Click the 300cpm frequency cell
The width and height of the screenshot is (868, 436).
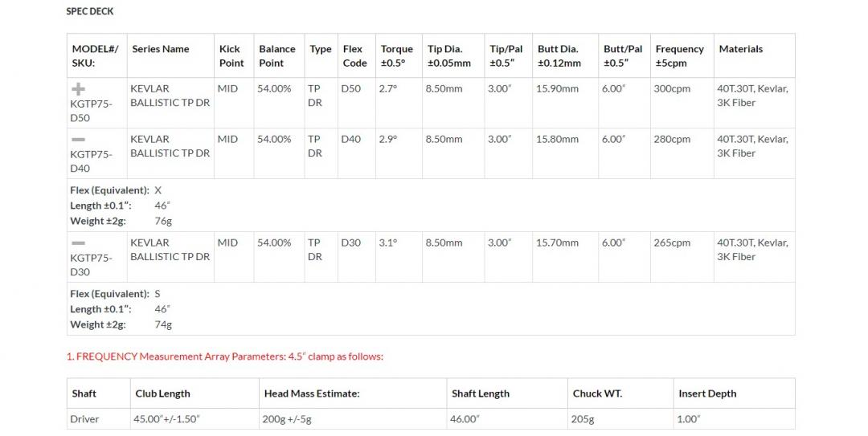672,89
